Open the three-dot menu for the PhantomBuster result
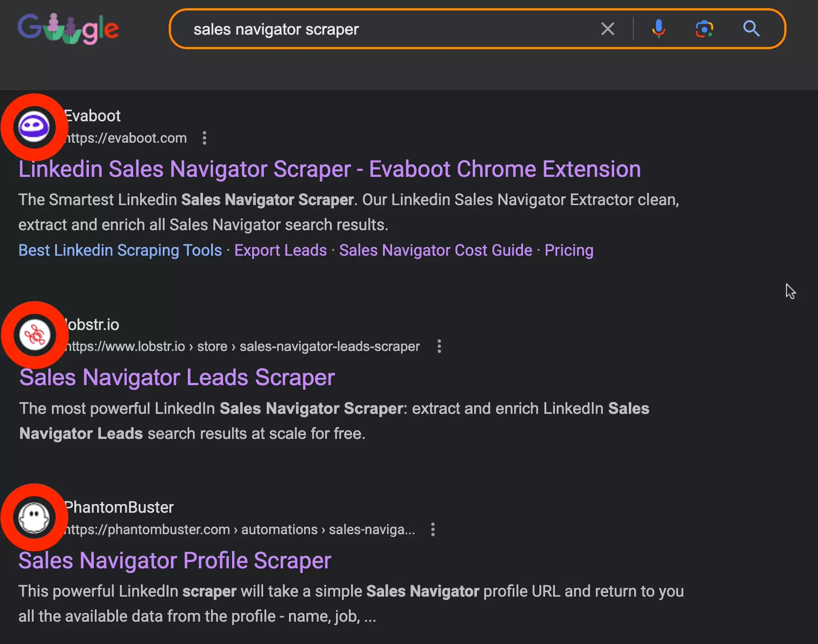The height and width of the screenshot is (644, 818). coord(432,530)
